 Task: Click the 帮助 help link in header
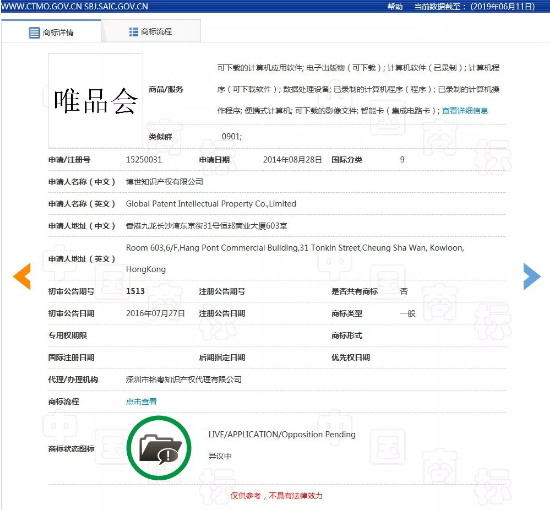click(395, 6)
